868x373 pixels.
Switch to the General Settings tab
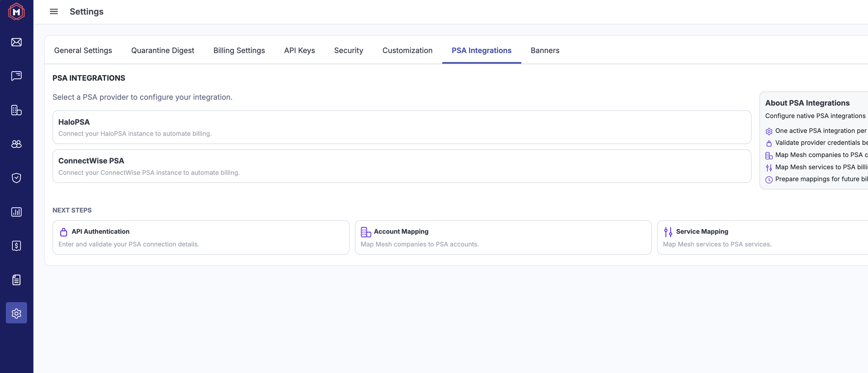coord(83,50)
